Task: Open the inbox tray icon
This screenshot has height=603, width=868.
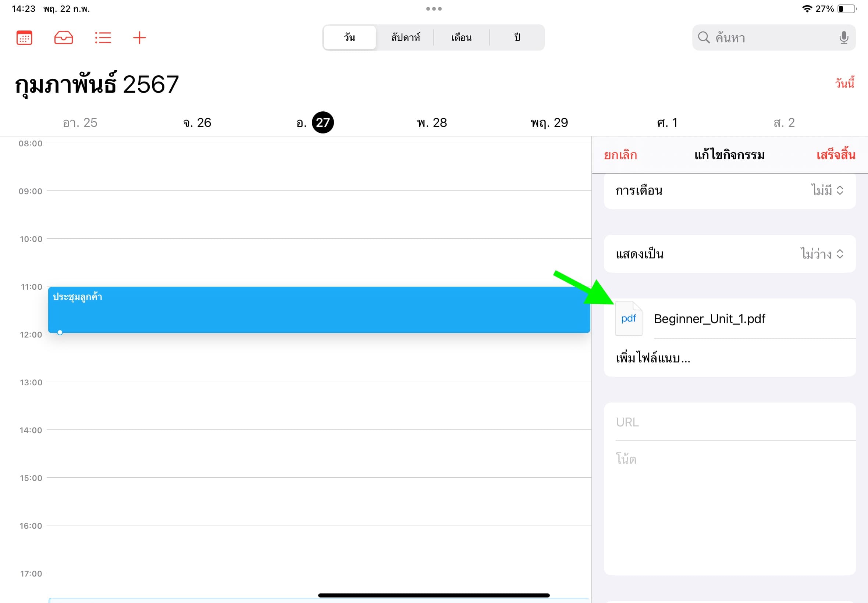Action: pyautogui.click(x=64, y=38)
